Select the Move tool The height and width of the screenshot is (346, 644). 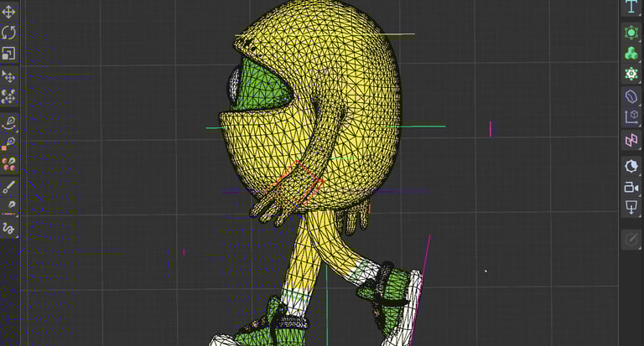(x=8, y=12)
